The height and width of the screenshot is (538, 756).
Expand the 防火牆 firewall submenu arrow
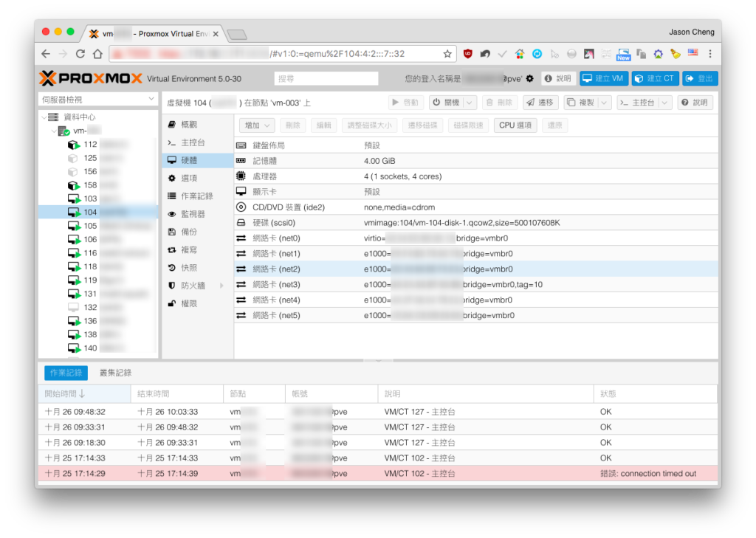221,286
